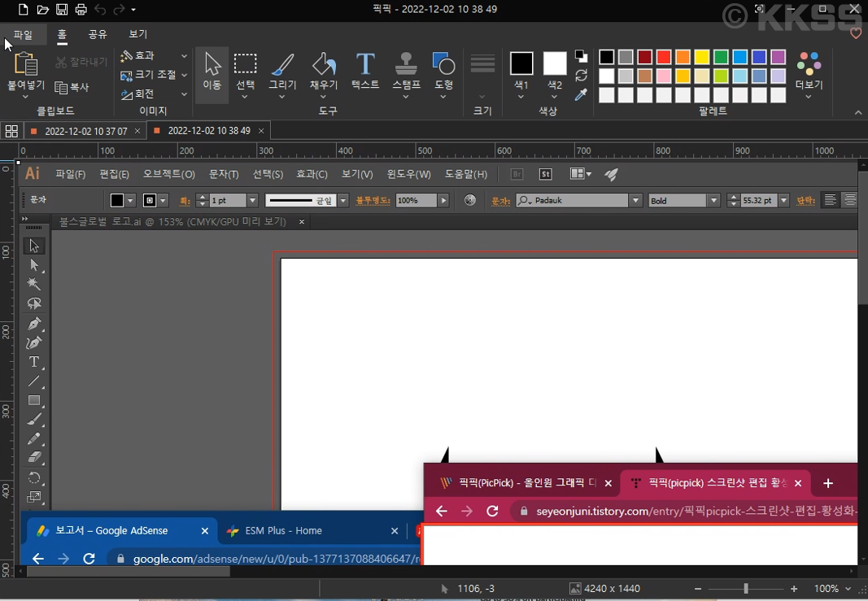Open the 파일 (File) menu tab
The image size is (868, 601).
coord(23,34)
